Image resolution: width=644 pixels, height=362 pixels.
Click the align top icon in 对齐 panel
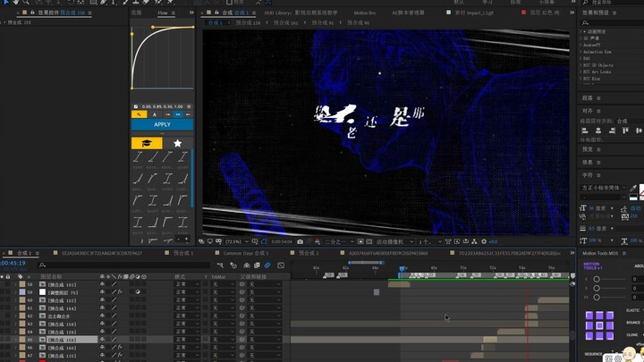pos(625,130)
